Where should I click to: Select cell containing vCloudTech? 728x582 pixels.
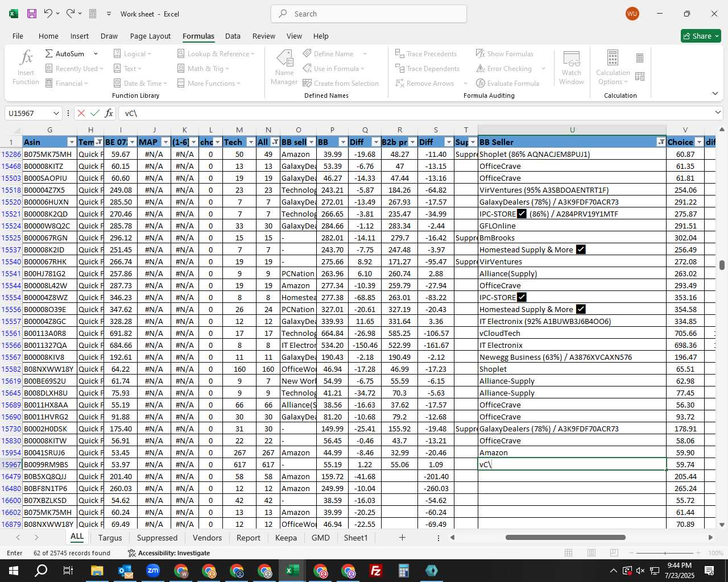click(572, 333)
